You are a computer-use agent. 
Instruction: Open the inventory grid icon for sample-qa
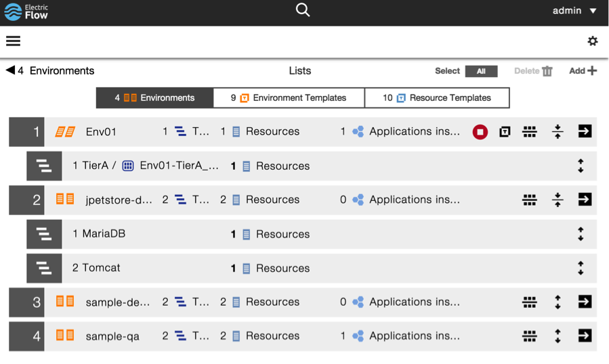click(529, 336)
